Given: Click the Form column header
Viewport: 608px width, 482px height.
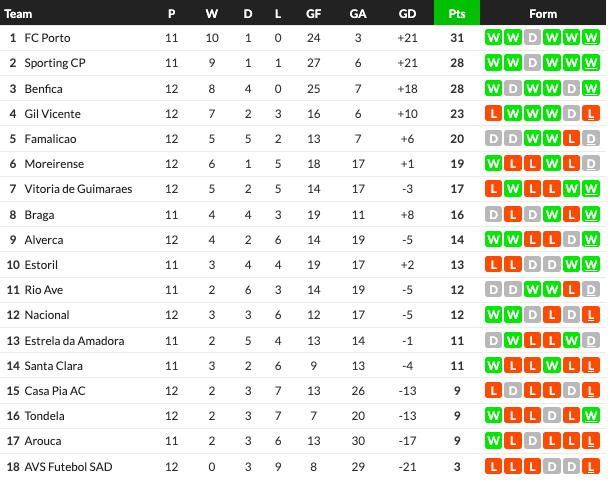Looking at the screenshot, I should (x=543, y=13).
